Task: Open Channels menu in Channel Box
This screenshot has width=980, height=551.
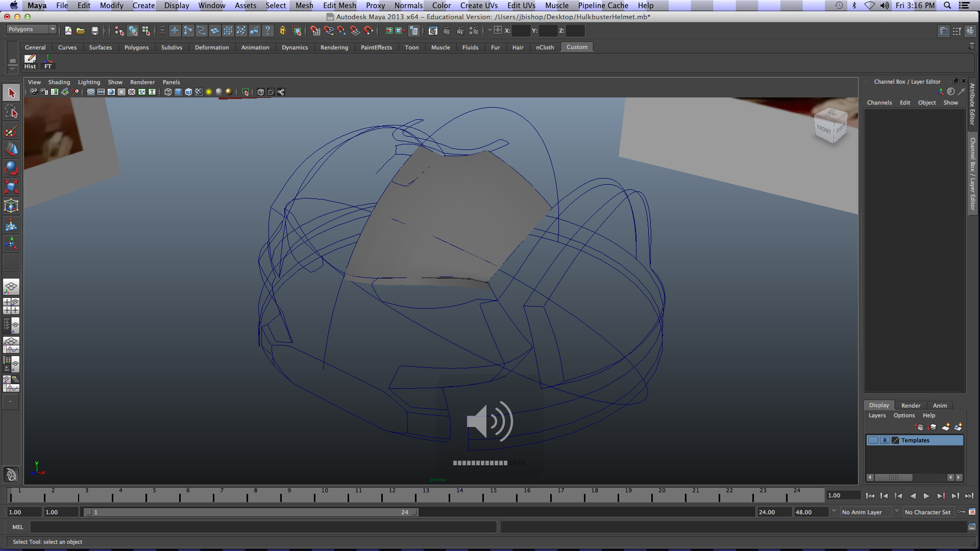Action: [x=879, y=103]
